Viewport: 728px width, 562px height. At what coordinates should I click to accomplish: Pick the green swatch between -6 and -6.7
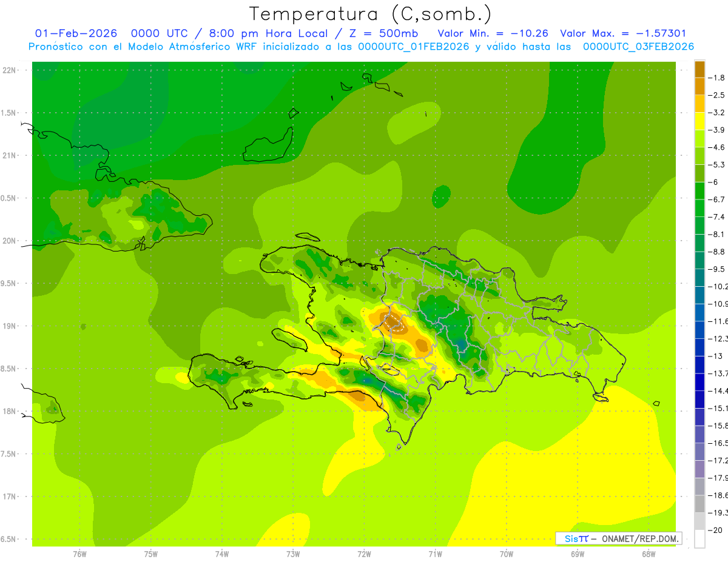pos(699,191)
